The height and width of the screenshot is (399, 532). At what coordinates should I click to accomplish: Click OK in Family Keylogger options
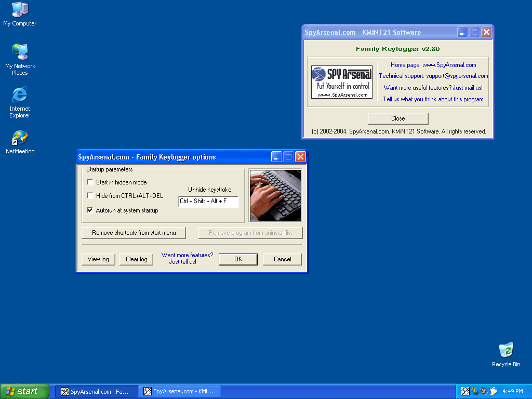(238, 259)
